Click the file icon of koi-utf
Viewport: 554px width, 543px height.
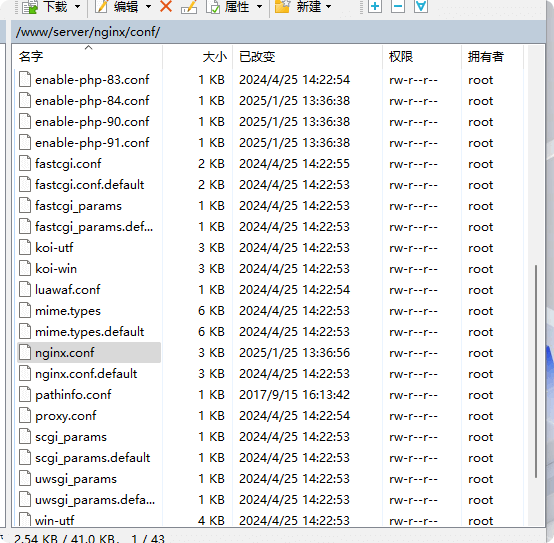click(25, 247)
